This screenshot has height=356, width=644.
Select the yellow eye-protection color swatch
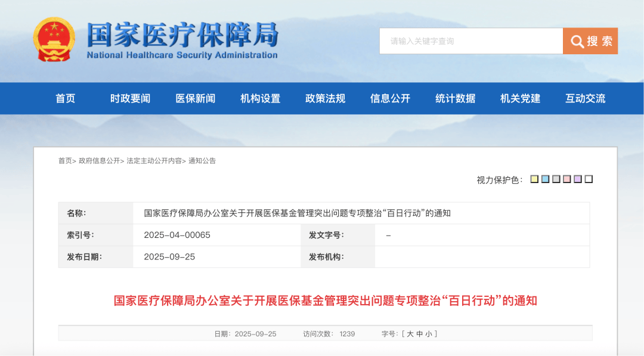[x=534, y=179]
